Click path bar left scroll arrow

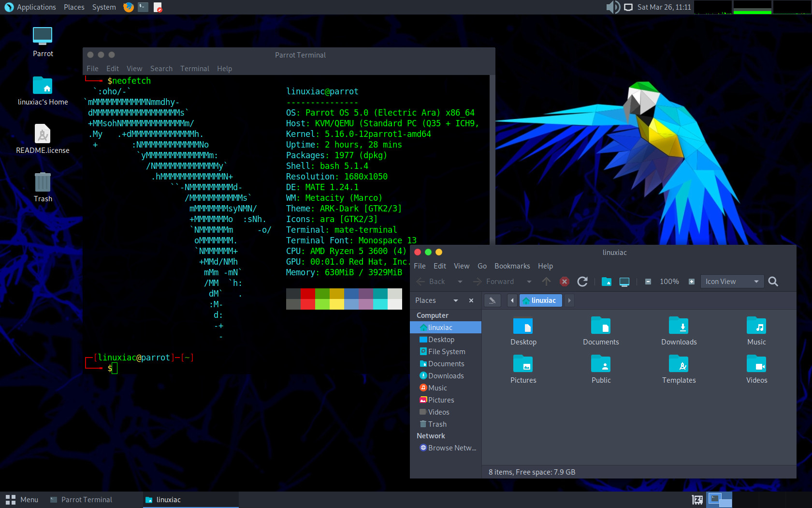click(x=512, y=300)
